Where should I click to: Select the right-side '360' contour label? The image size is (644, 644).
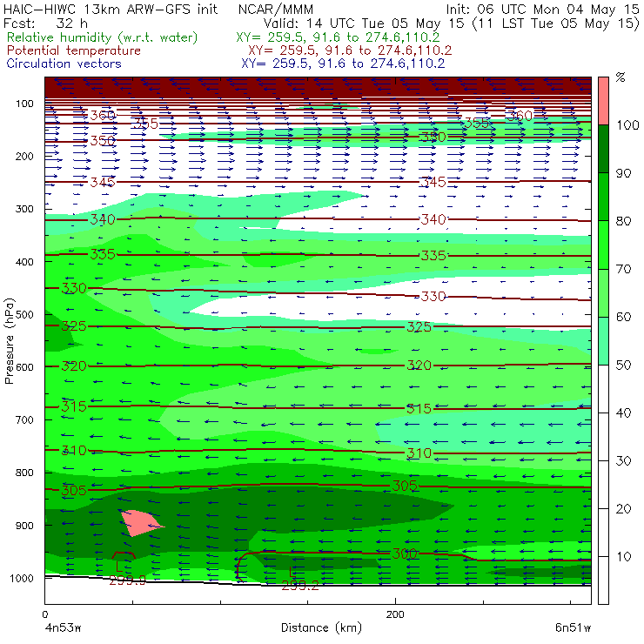point(520,117)
